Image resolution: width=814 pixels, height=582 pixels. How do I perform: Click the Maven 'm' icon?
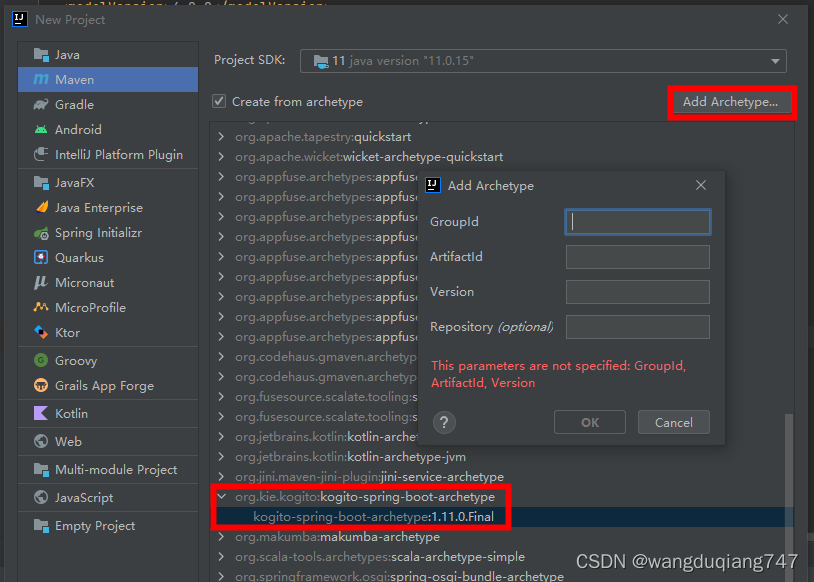[x=41, y=79]
